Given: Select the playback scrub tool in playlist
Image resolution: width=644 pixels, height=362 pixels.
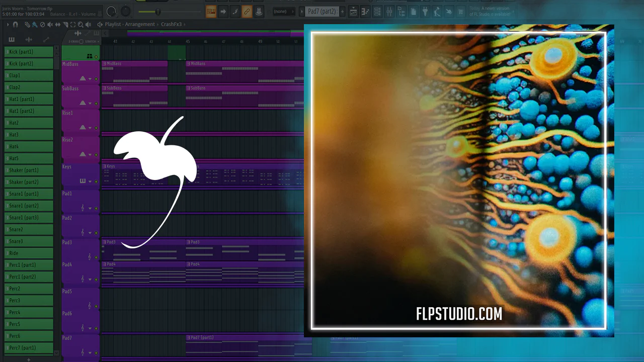Looking at the screenshot, I should tap(89, 24).
